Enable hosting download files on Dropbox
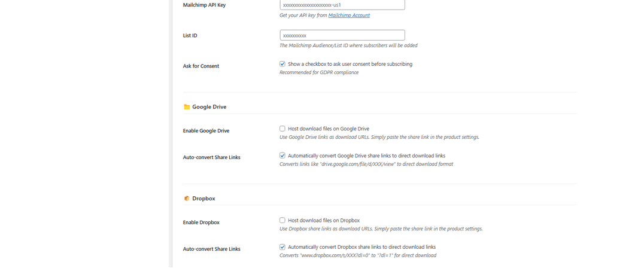The height and width of the screenshot is (271, 644). click(x=282, y=220)
